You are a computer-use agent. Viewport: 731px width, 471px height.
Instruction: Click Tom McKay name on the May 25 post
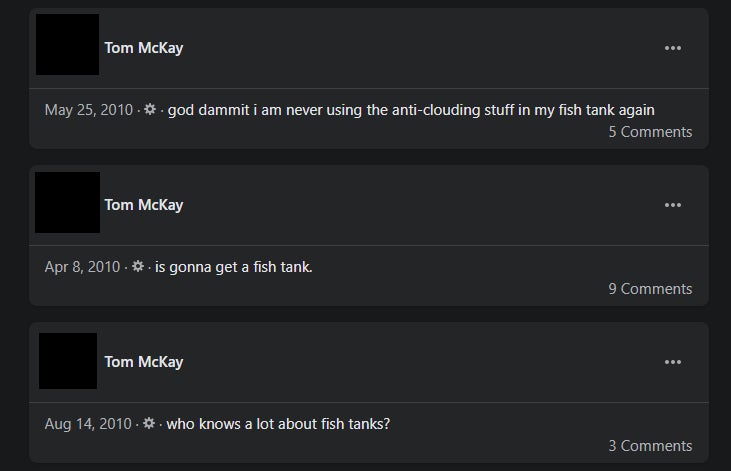tap(143, 48)
